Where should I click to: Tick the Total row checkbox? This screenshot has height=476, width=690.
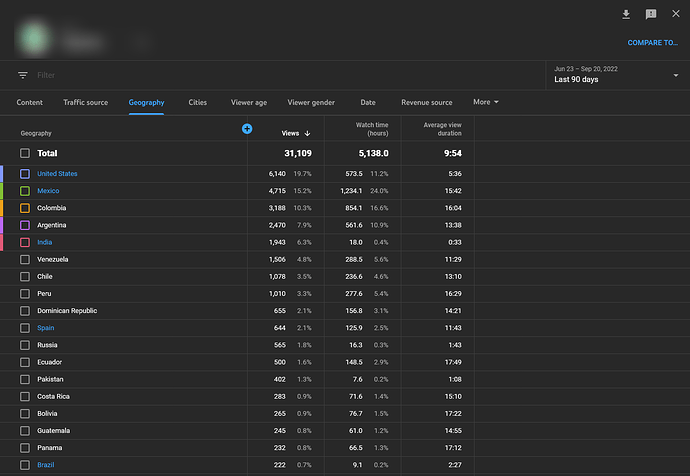(25, 153)
